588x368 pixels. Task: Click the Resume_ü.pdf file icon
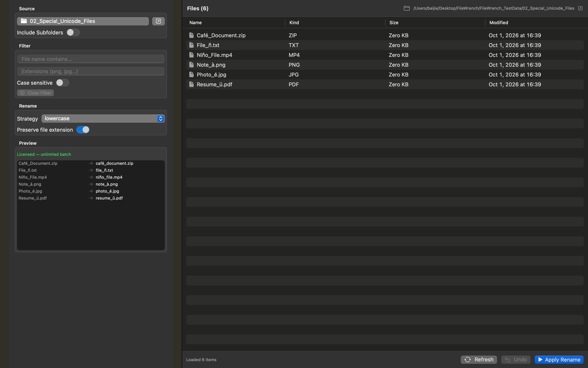click(191, 84)
